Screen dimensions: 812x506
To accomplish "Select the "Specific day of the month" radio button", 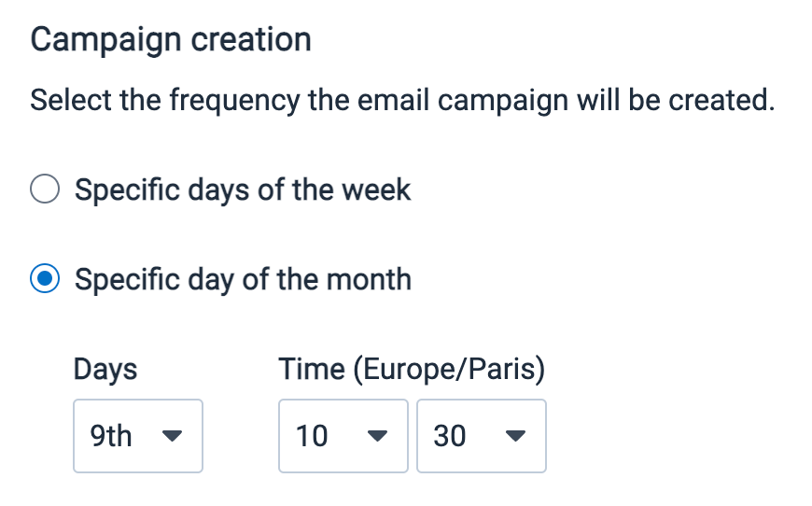I will tap(46, 279).
